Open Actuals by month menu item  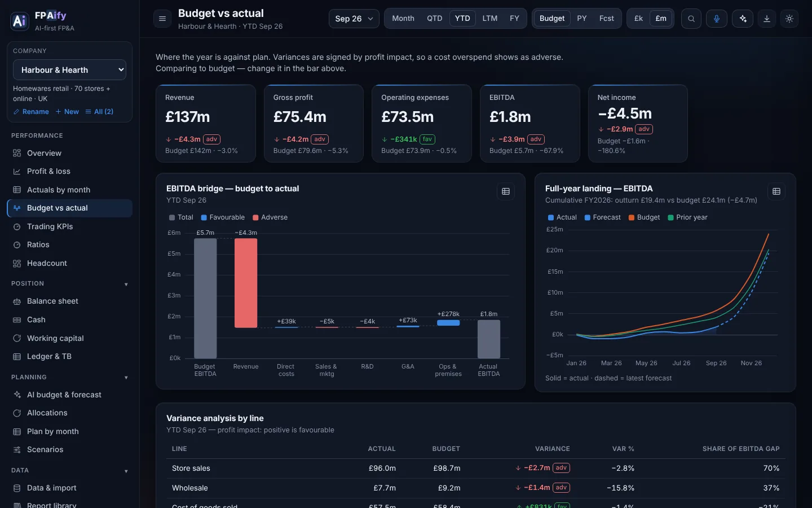click(x=69, y=190)
